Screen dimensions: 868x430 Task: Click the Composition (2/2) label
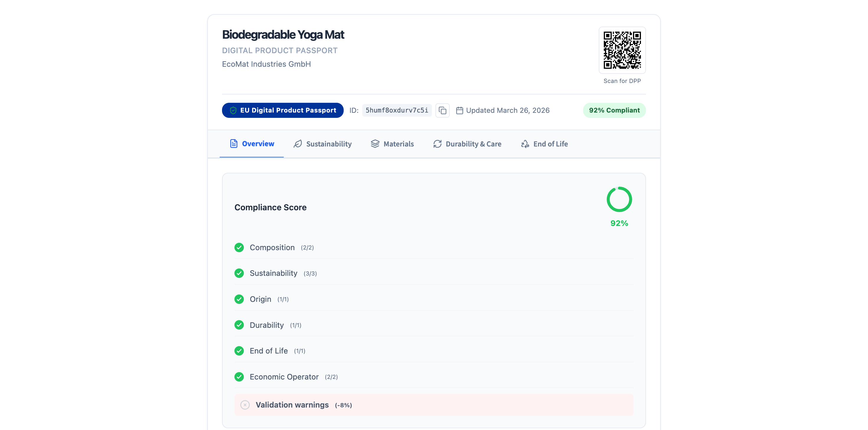tap(282, 248)
